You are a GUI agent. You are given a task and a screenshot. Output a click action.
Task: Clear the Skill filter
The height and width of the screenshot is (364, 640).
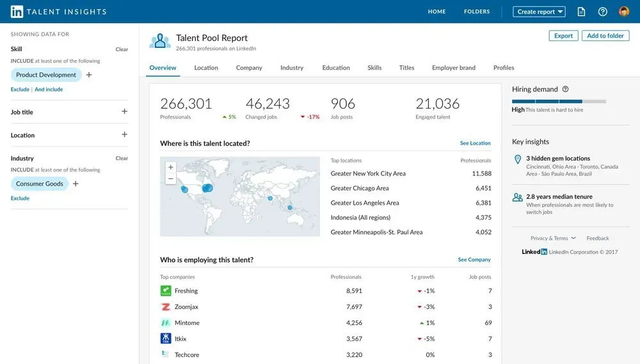pos(122,49)
